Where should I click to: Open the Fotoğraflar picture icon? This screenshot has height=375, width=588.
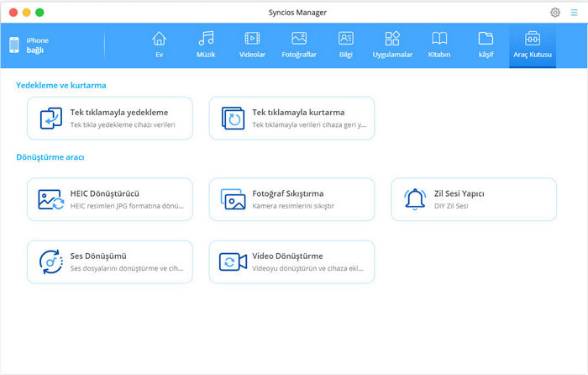pos(299,39)
